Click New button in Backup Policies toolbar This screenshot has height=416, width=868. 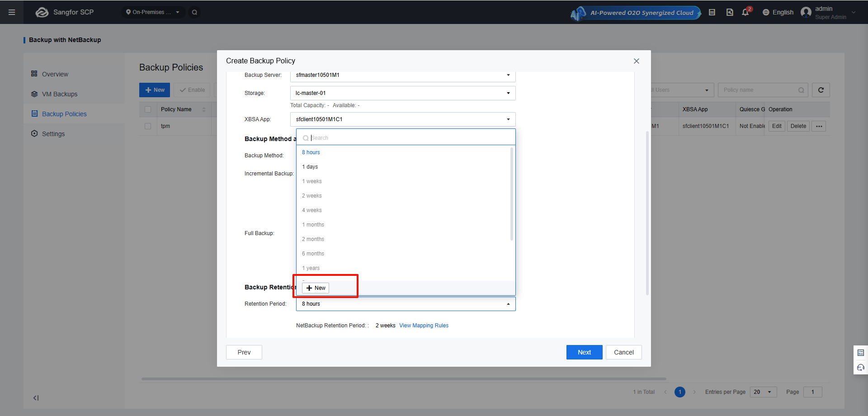click(155, 90)
